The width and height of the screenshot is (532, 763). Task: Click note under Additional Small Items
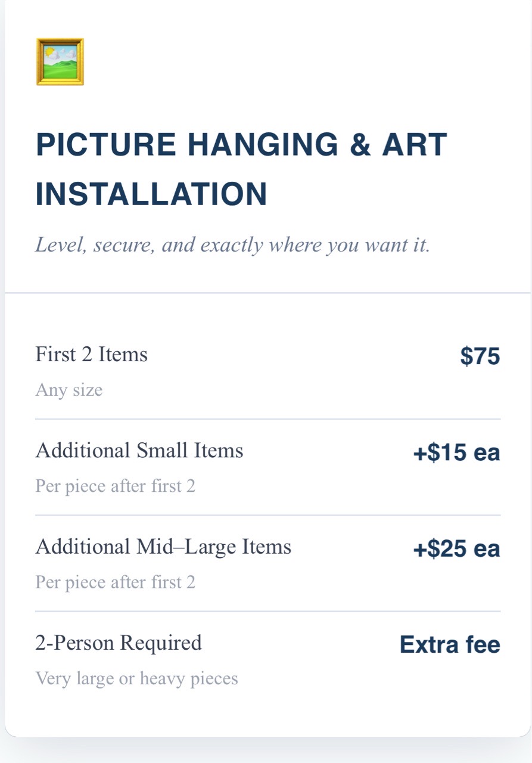coord(116,486)
